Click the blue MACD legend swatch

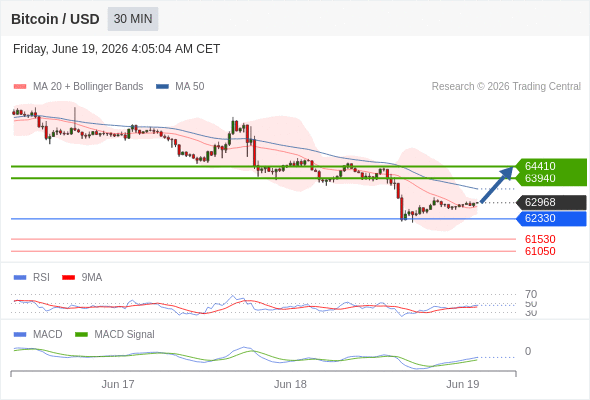click(20, 335)
